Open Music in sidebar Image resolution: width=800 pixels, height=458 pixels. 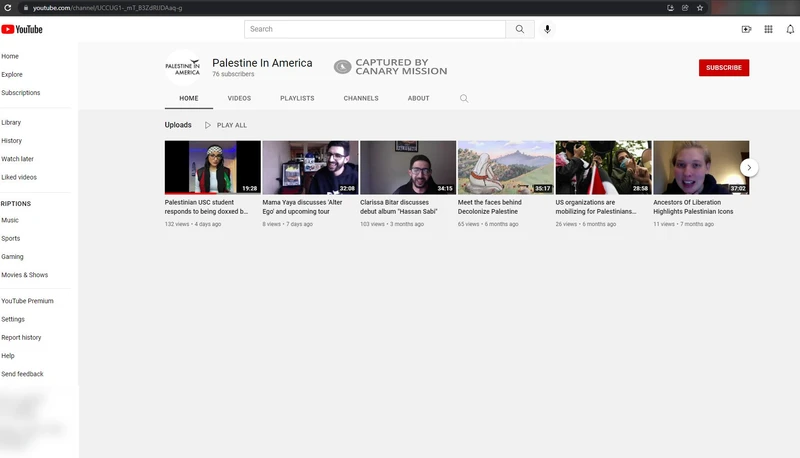tap(10, 220)
